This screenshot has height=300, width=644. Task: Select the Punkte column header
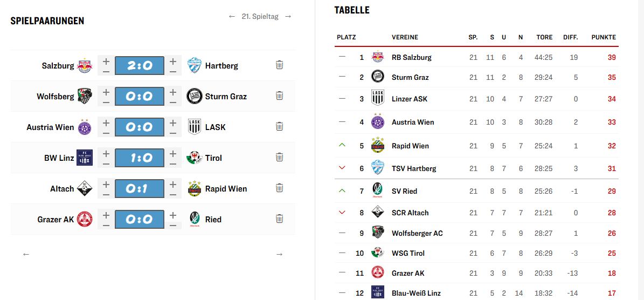pos(603,37)
